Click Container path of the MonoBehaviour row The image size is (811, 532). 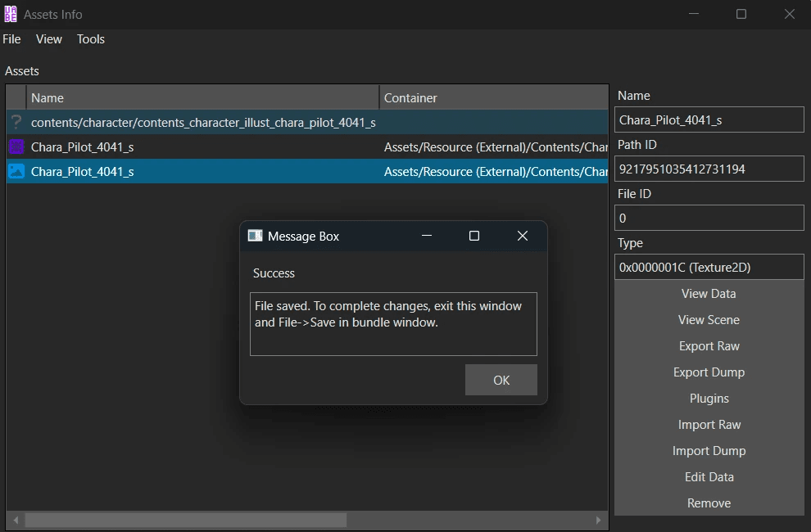496,147
